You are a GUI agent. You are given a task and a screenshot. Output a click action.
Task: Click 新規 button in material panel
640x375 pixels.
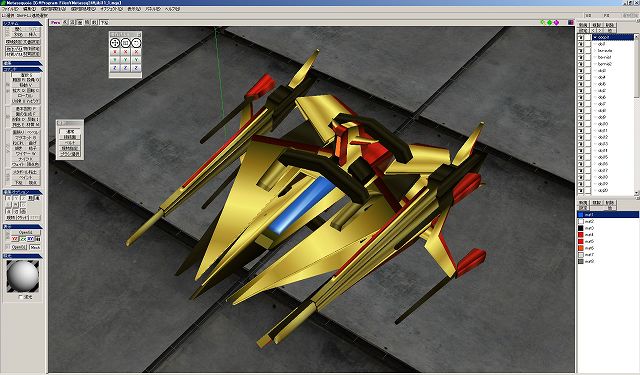coord(583,203)
